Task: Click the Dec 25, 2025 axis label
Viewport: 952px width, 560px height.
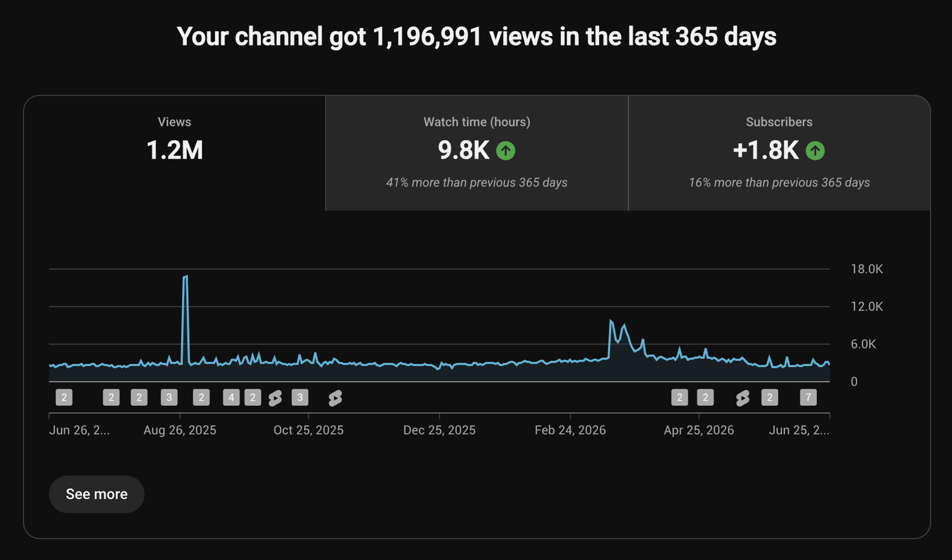Action: point(439,430)
